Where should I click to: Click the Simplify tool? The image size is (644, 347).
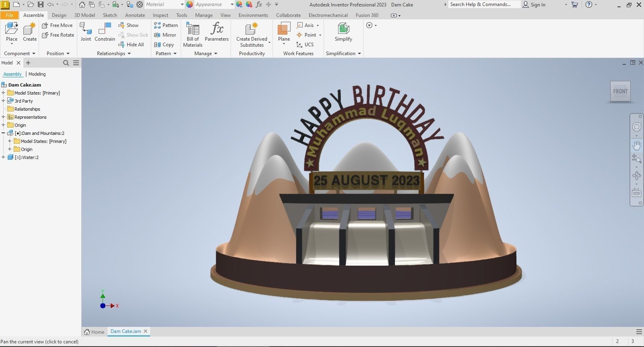click(343, 32)
